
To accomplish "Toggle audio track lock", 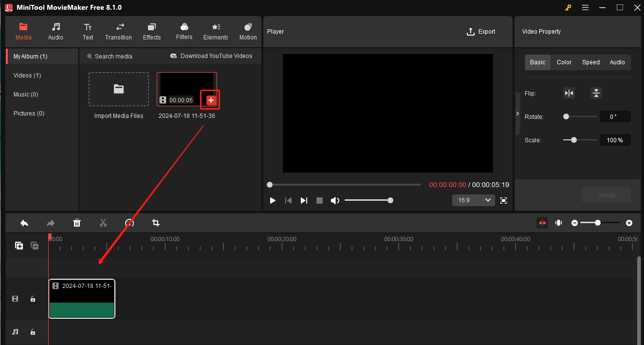I will coord(33,332).
